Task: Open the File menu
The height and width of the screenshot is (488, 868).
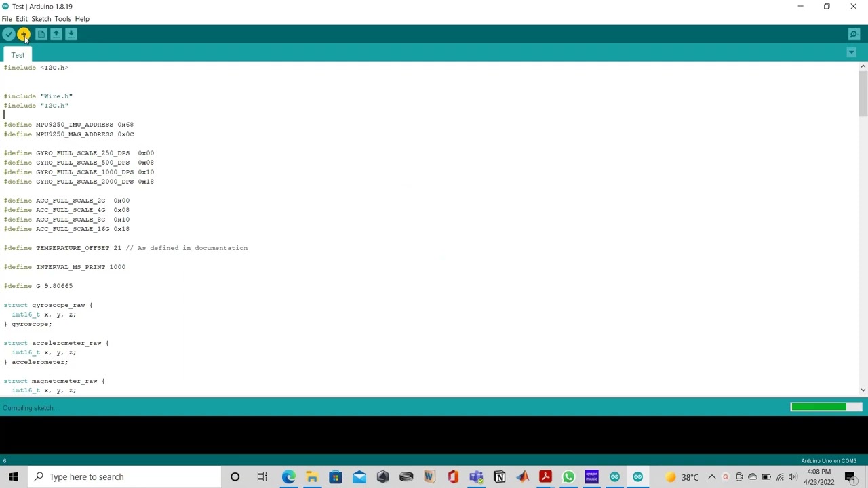Action: 7,19
